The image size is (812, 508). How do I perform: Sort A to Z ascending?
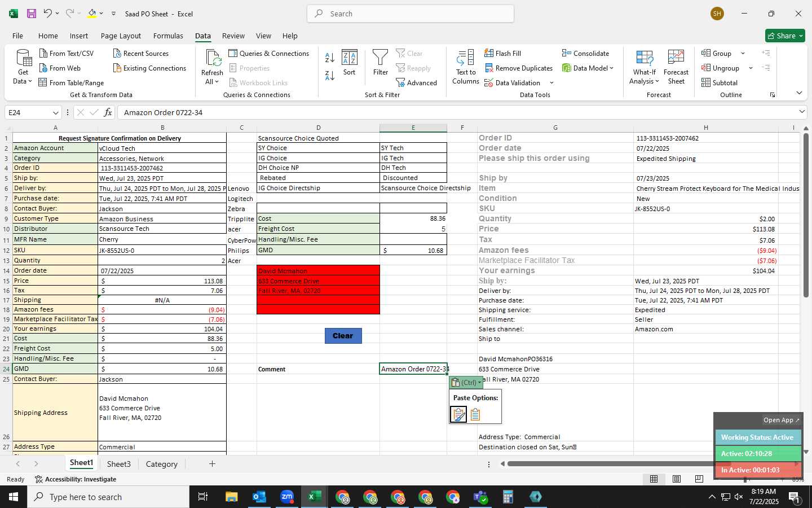pos(330,58)
